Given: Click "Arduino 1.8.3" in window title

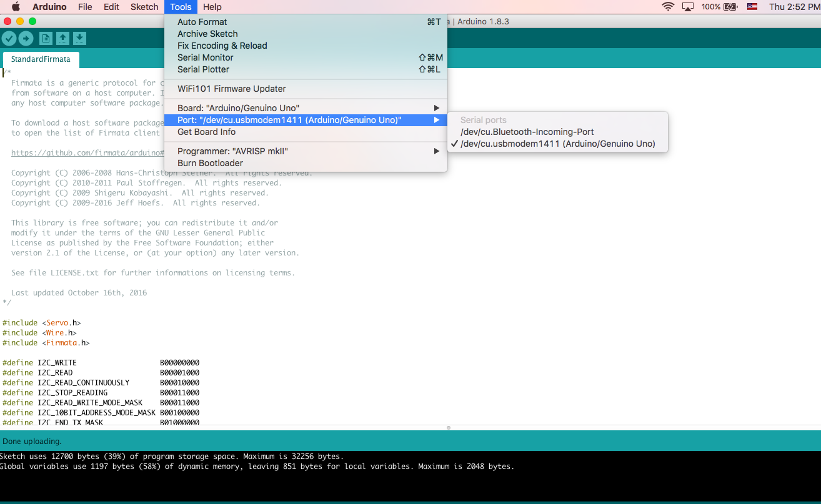Looking at the screenshot, I should 483,21.
